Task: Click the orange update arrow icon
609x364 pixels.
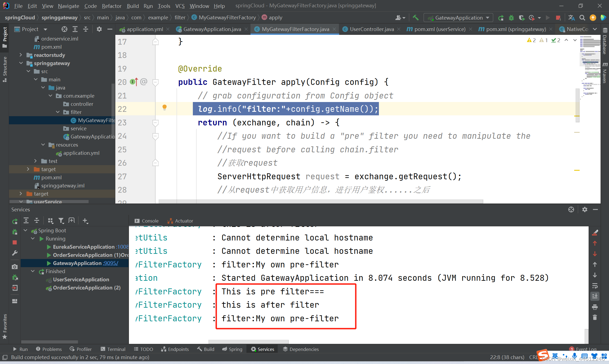Action: click(x=593, y=18)
